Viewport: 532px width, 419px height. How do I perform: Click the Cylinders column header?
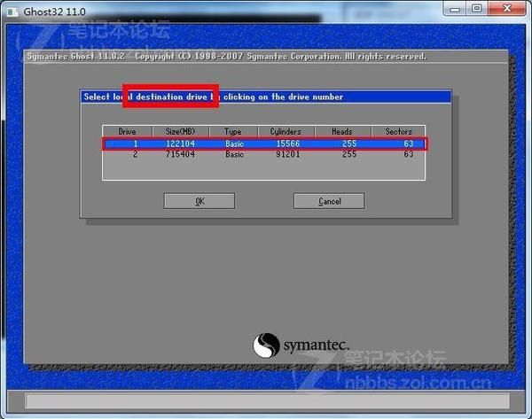[x=286, y=131]
